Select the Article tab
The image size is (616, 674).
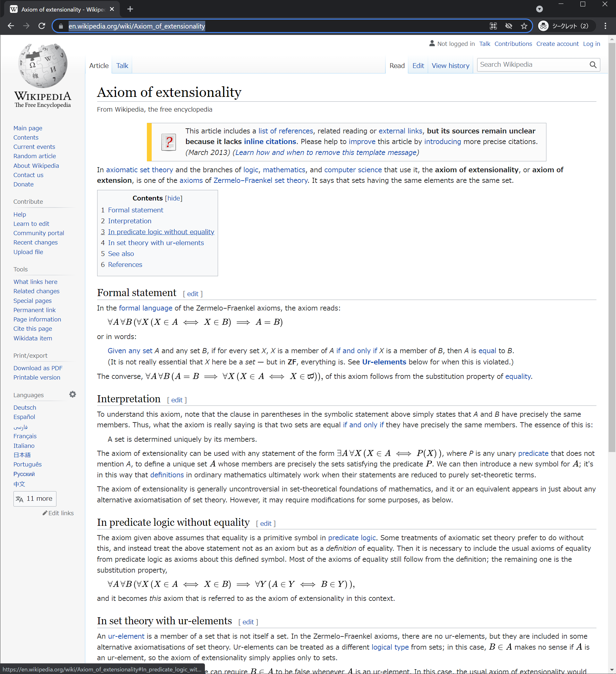click(x=98, y=66)
